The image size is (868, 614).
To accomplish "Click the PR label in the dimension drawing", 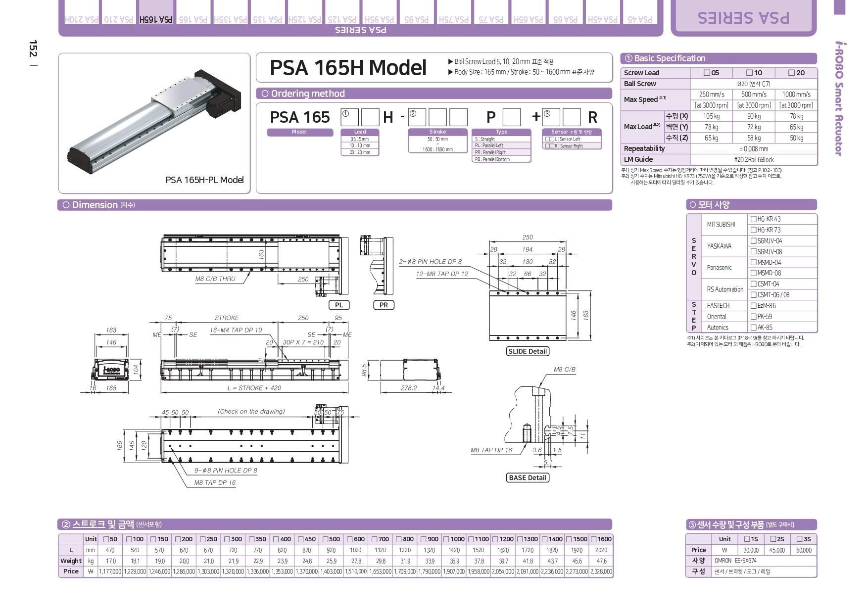I will coord(384,305).
